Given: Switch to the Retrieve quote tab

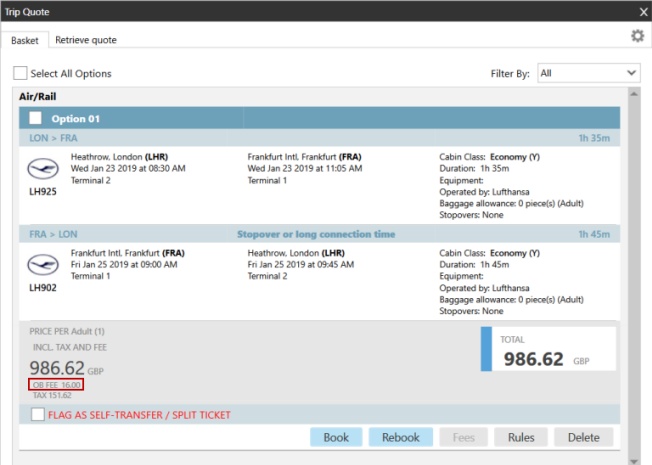Looking at the screenshot, I should coord(86,40).
